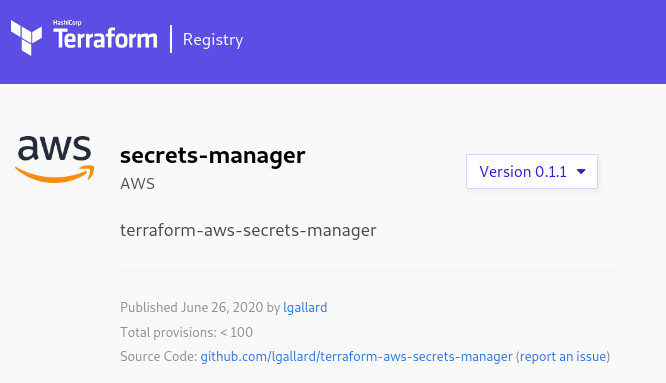Click the Source Code label
Viewport: 666px width, 383px height.
coord(158,356)
